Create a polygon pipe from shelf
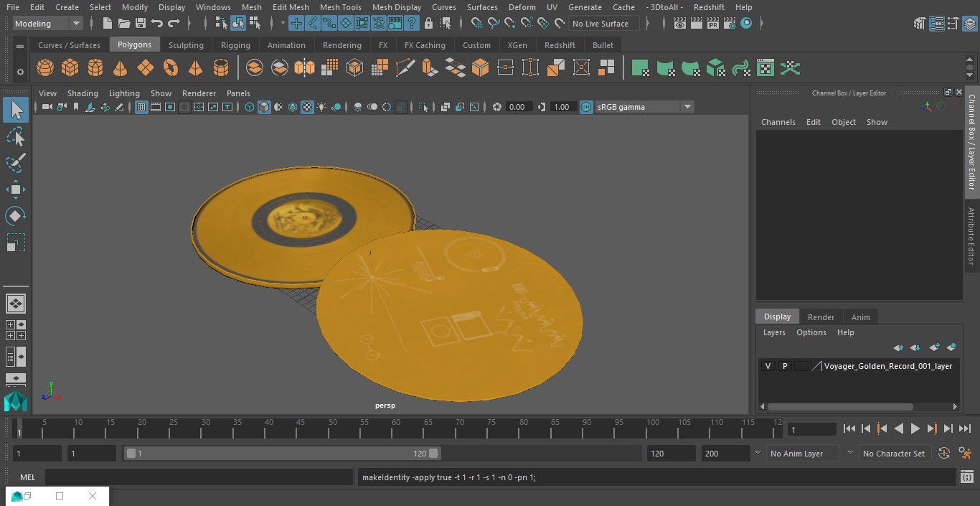This screenshot has width=980, height=506. (221, 68)
